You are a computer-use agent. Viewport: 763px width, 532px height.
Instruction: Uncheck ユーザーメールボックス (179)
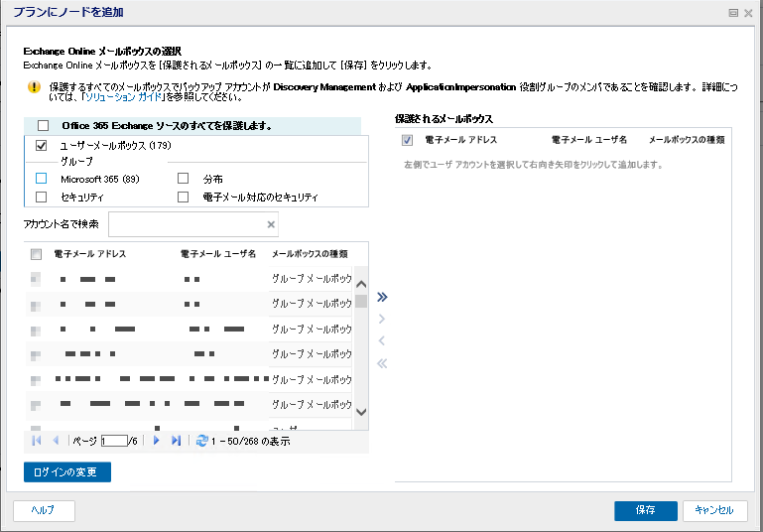click(42, 145)
